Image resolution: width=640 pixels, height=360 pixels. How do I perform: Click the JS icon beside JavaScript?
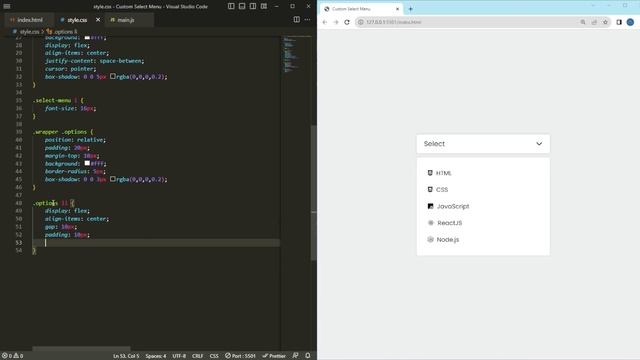point(430,206)
